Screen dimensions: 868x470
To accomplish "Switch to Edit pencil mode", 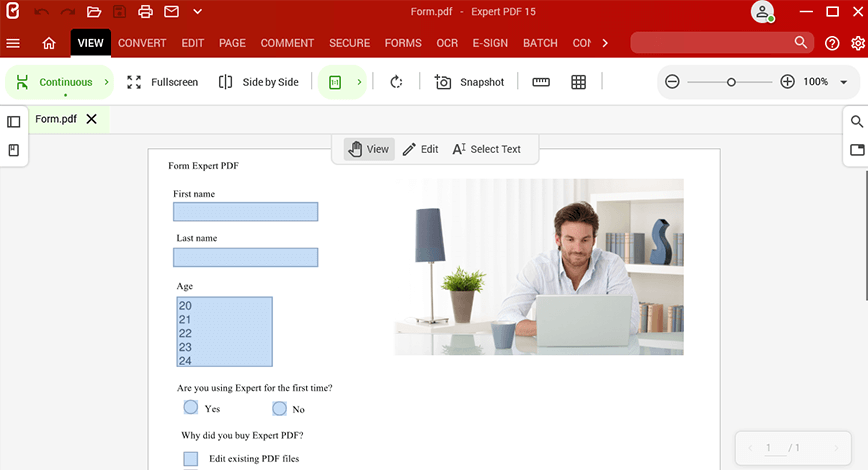I will pos(420,149).
